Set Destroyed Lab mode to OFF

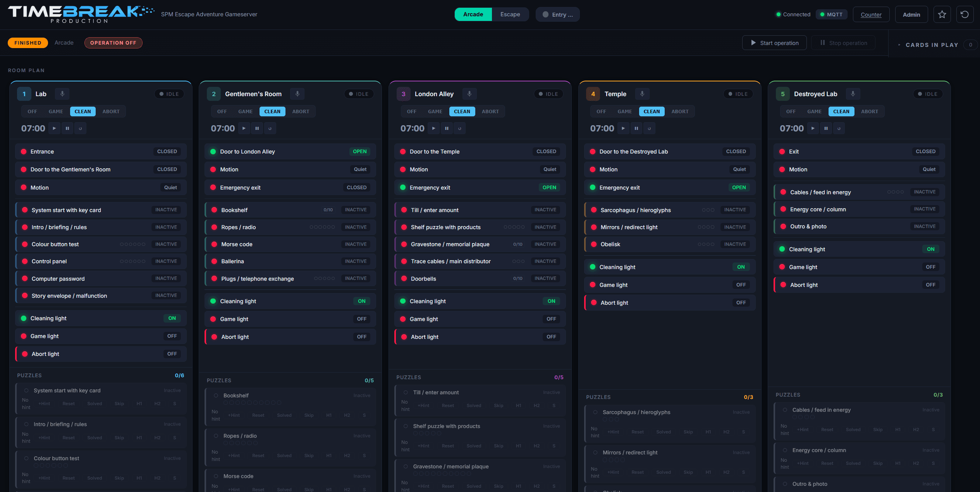coord(791,112)
